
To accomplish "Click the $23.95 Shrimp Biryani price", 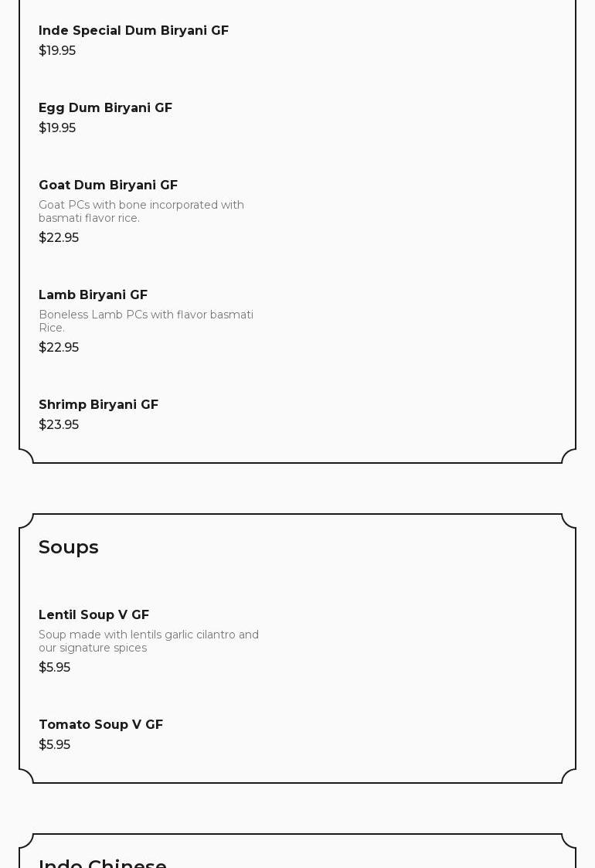I will (x=59, y=425).
